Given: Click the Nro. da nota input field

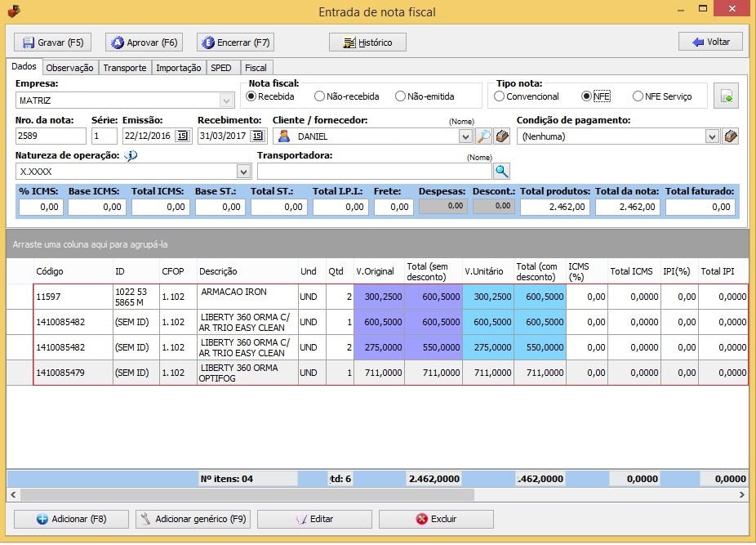Looking at the screenshot, I should [50, 136].
